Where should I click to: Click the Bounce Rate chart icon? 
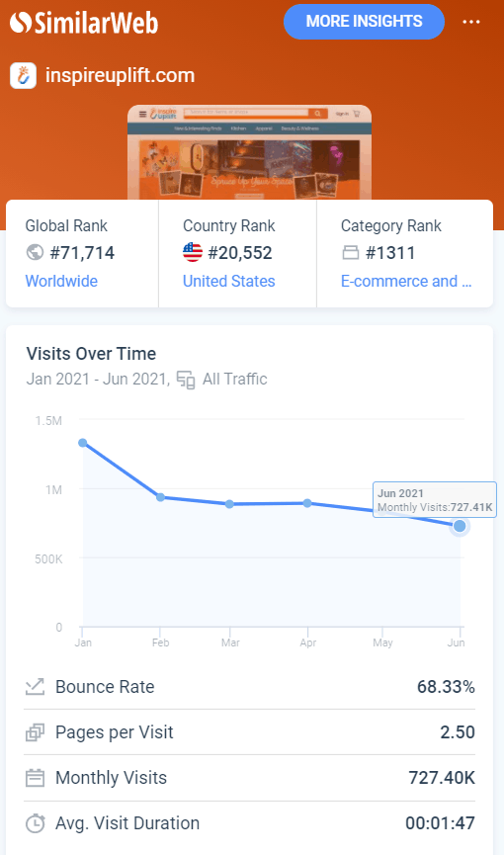tap(35, 687)
